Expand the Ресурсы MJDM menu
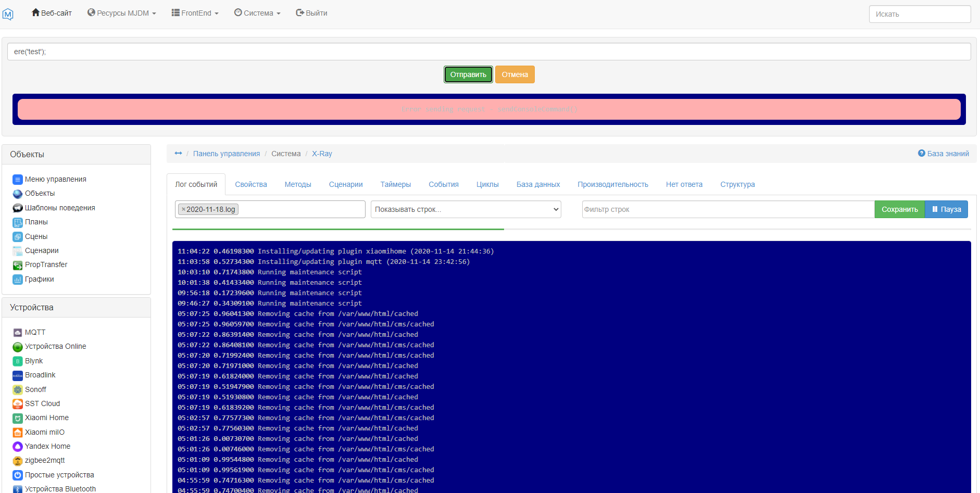Image resolution: width=980 pixels, height=493 pixels. coord(122,13)
